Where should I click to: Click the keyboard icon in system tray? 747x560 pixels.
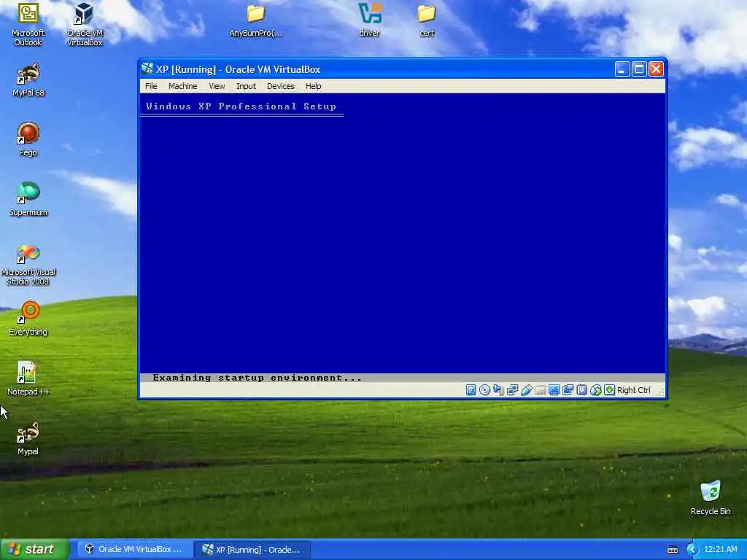point(672,550)
